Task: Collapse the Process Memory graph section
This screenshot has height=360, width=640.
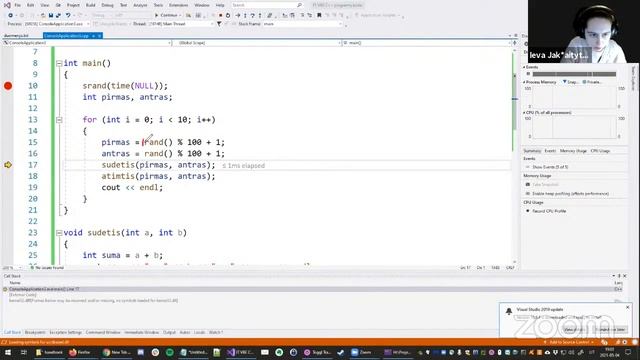Action: click(524, 82)
